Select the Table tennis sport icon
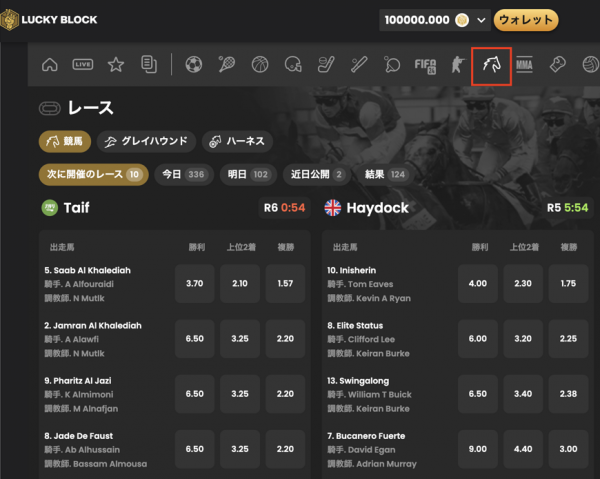Image resolution: width=600 pixels, height=479 pixels. pos(392,64)
